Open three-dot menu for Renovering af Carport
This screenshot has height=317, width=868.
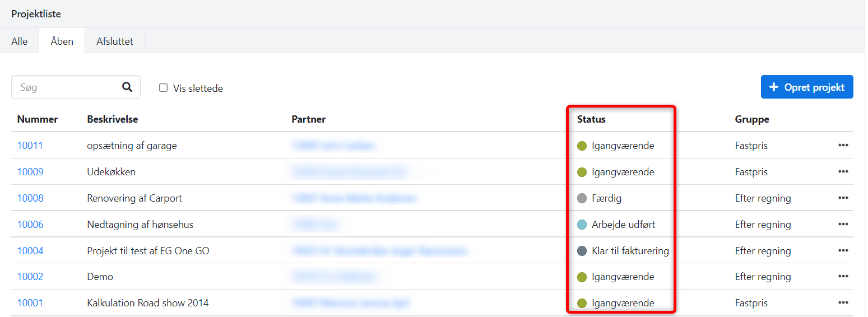[x=843, y=198]
